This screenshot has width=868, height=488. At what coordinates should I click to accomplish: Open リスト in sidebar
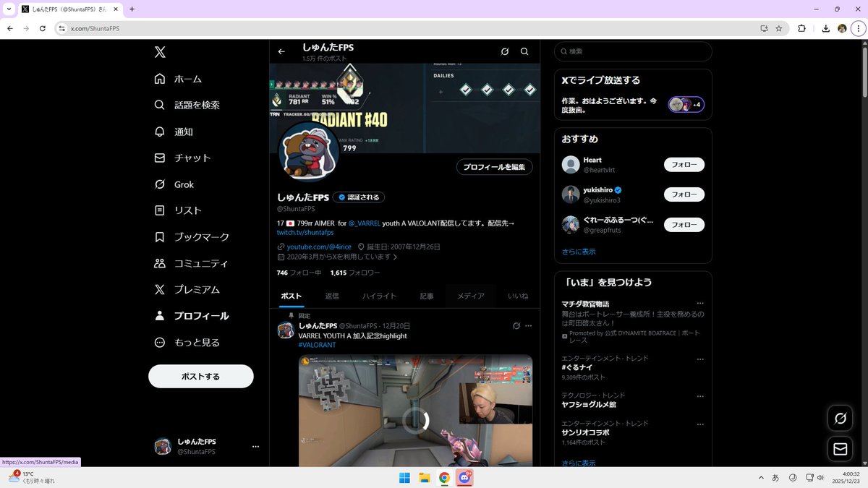[178, 210]
